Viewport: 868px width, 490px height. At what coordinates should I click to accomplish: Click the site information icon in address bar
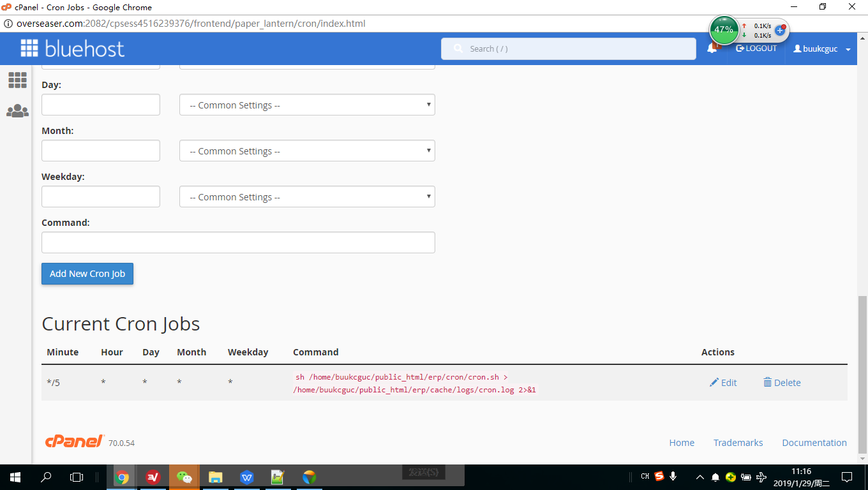8,24
